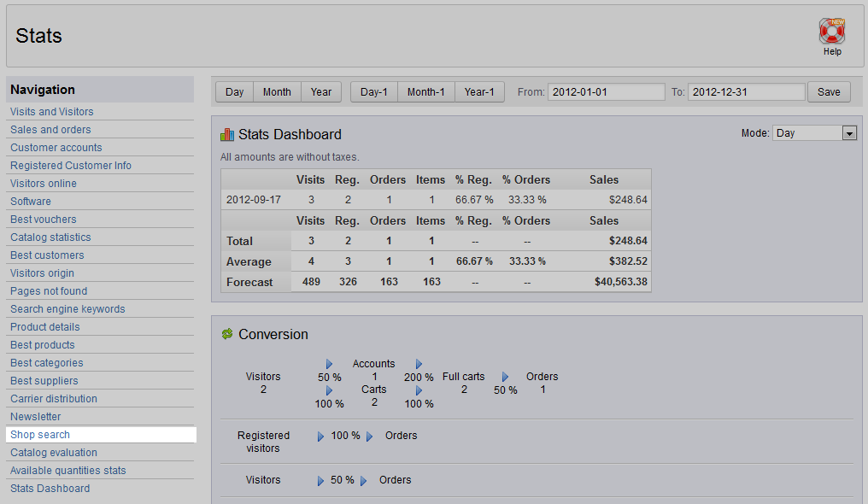This screenshot has width=868, height=504.
Task: Click the Total row label
Action: pyautogui.click(x=239, y=241)
